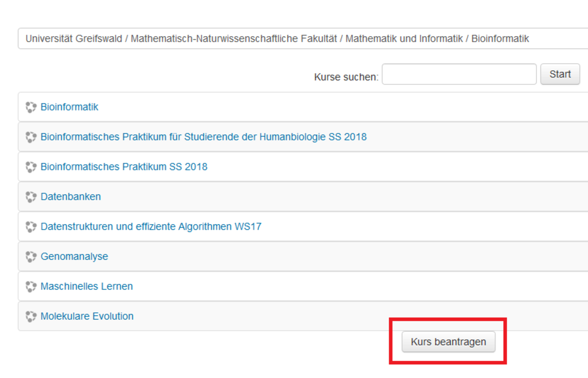Select the Genomanalyse course link
Viewport: 588px width, 378px height.
(74, 256)
